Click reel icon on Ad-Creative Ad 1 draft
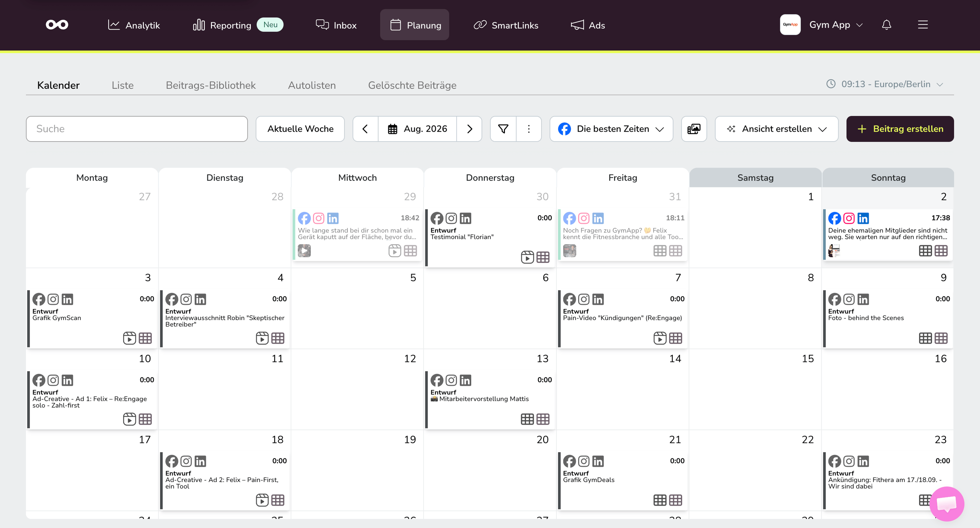Image resolution: width=980 pixels, height=528 pixels. pyautogui.click(x=129, y=419)
